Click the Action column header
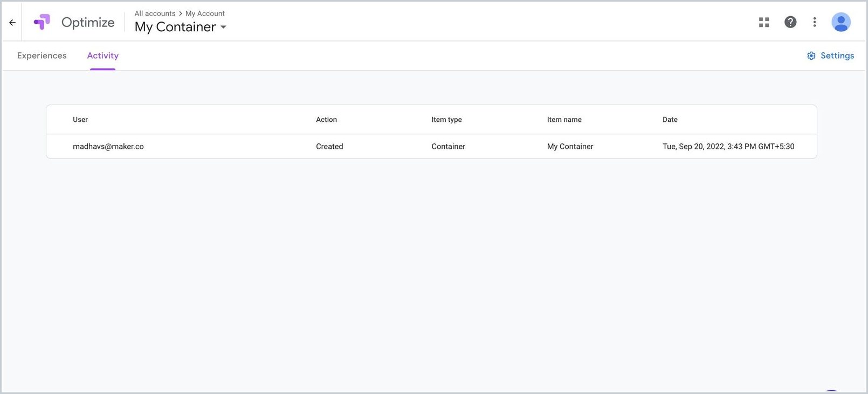868x394 pixels. (x=326, y=120)
